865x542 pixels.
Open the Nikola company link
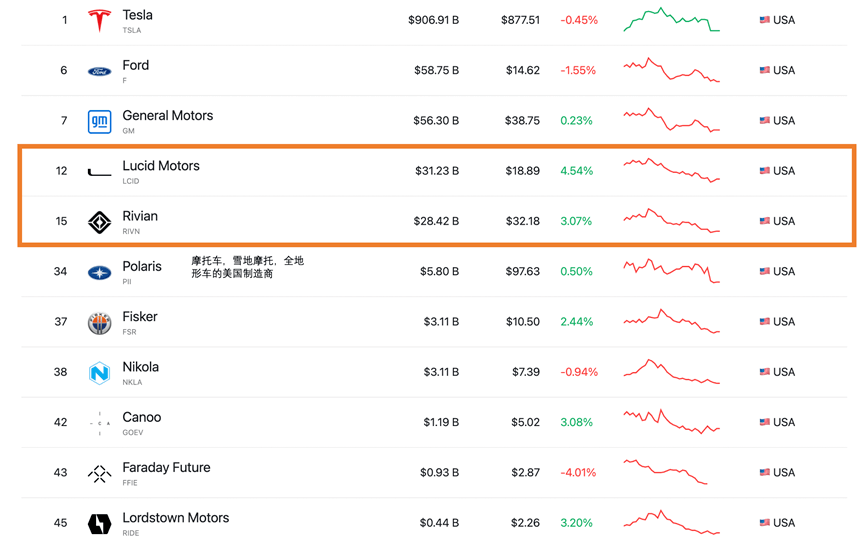tap(141, 367)
